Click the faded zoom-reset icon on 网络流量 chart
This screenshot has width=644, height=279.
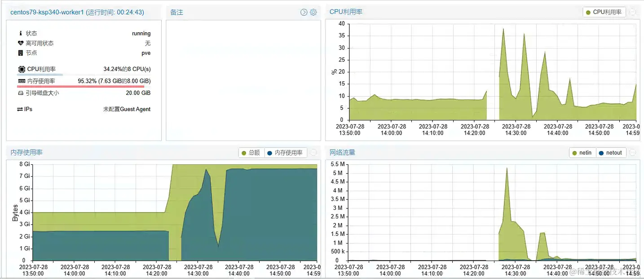[x=633, y=153]
